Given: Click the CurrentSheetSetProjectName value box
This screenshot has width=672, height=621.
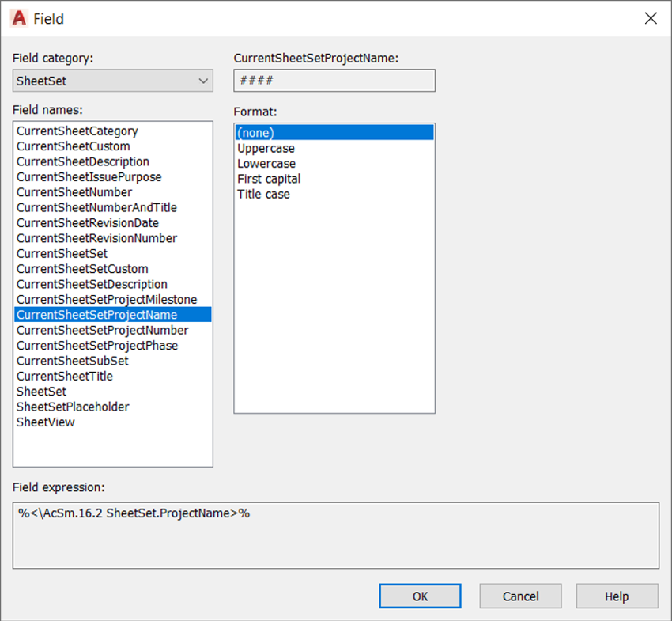Looking at the screenshot, I should (334, 81).
